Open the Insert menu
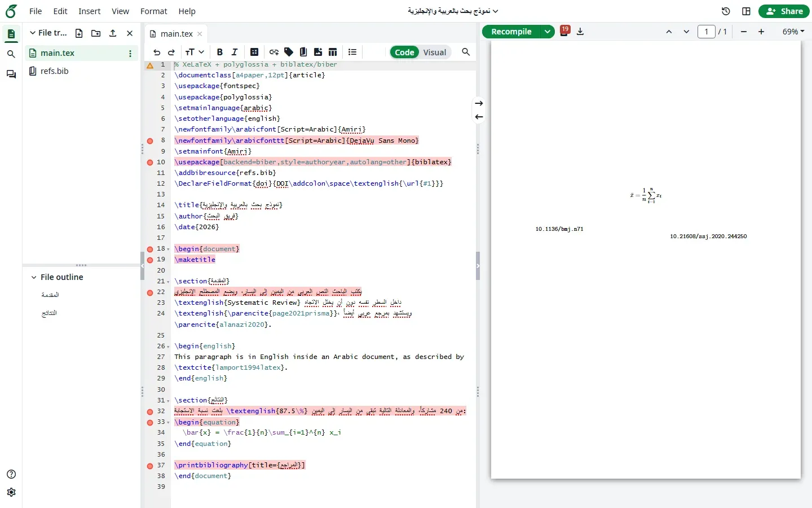Image resolution: width=812 pixels, height=508 pixels. (90, 11)
